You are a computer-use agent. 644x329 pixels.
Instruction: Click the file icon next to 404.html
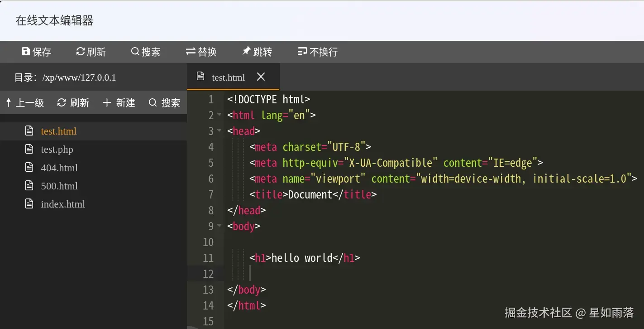coord(29,168)
